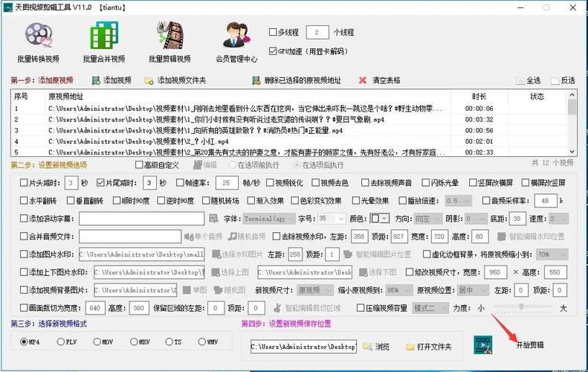Open the 颜色 color picker swatch
This screenshot has width=588, height=372.
[x=380, y=219]
